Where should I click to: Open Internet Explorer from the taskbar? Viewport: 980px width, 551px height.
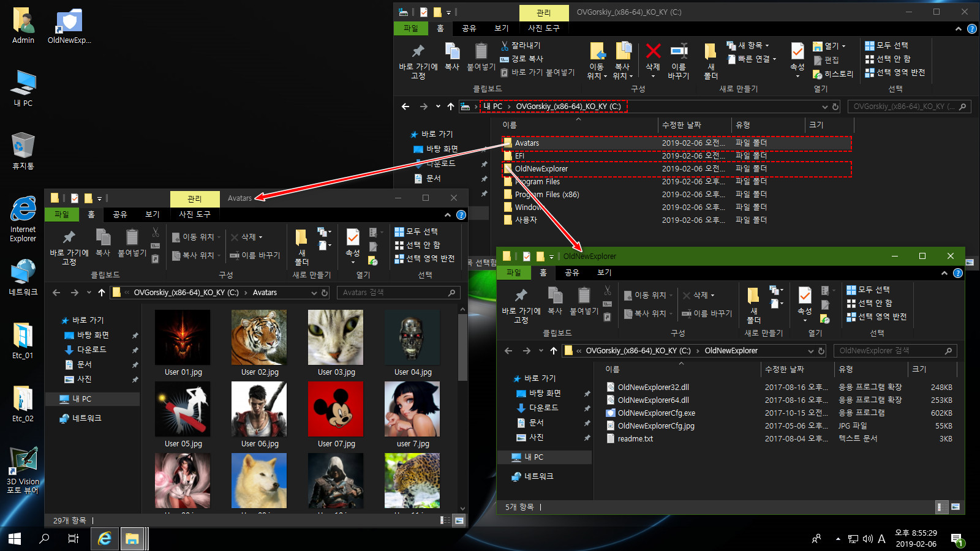click(x=105, y=539)
